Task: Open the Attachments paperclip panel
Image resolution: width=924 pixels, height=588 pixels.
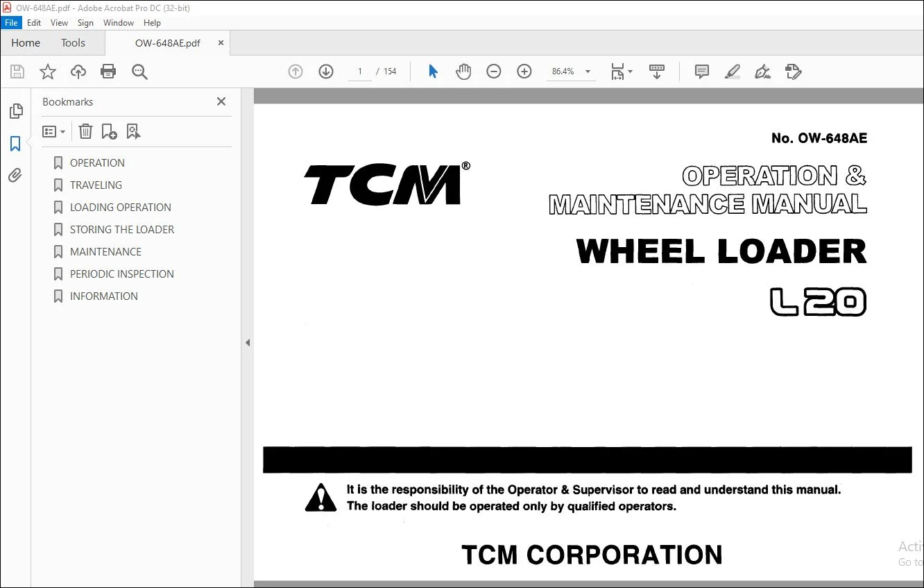Action: coord(15,176)
